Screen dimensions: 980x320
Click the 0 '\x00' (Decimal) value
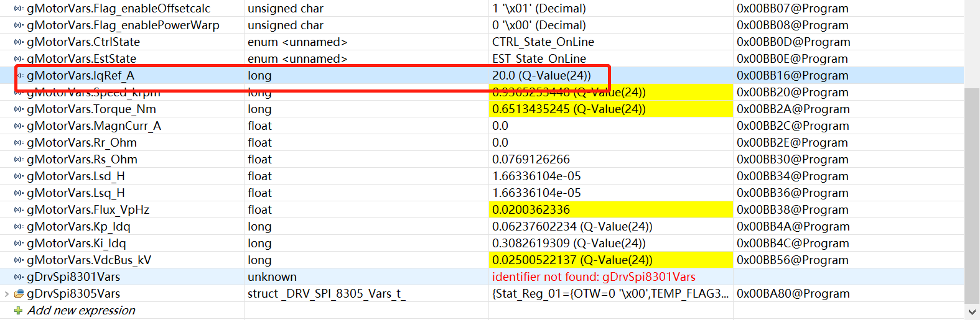click(x=539, y=25)
